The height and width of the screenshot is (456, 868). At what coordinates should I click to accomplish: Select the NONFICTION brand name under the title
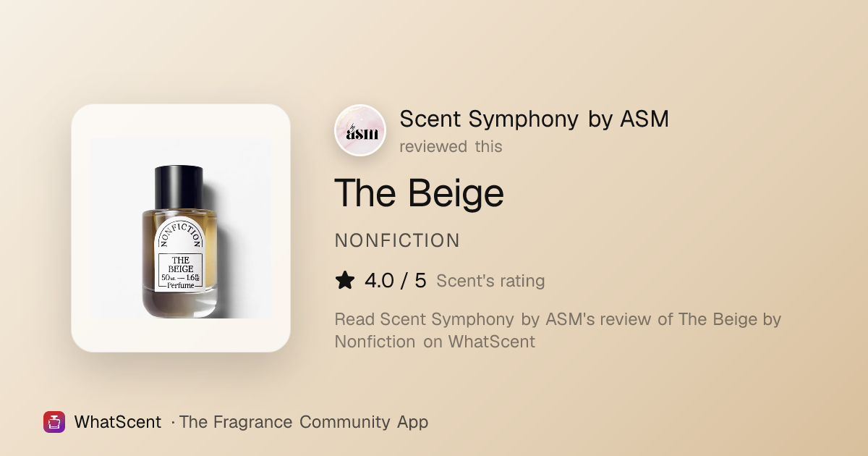[x=397, y=240]
